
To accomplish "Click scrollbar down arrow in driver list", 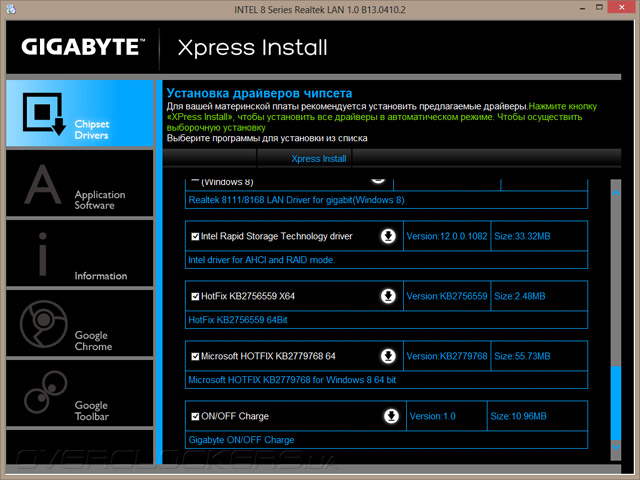I will [616, 447].
